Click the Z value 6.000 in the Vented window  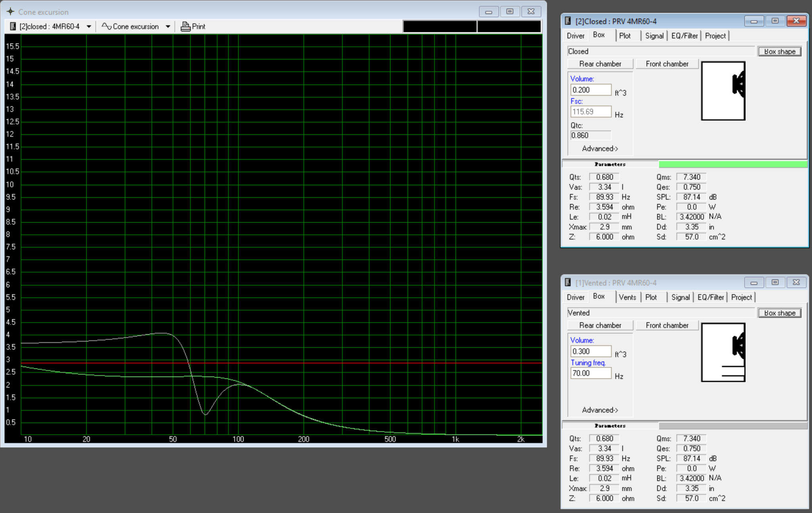click(604, 498)
